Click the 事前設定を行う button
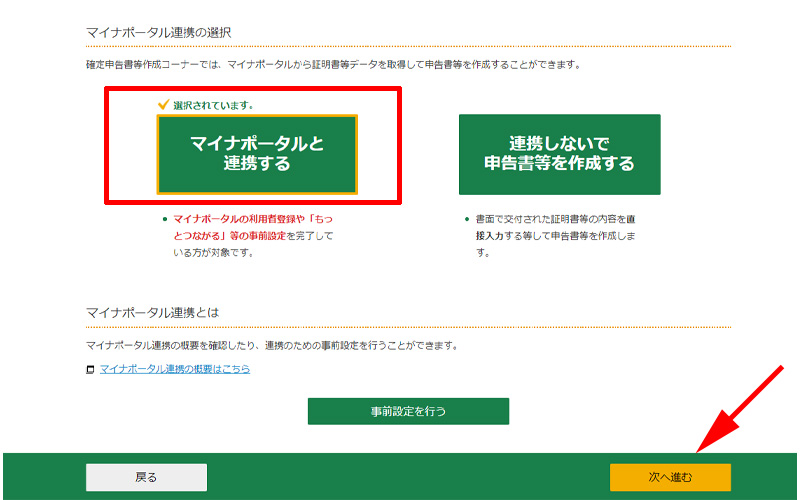800x500 pixels. pos(408,411)
